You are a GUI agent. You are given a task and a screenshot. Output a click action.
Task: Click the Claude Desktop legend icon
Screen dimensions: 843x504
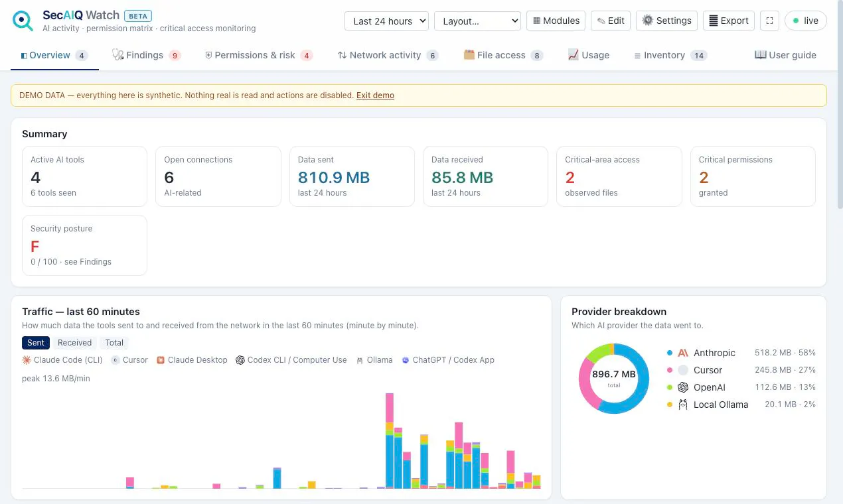161,360
